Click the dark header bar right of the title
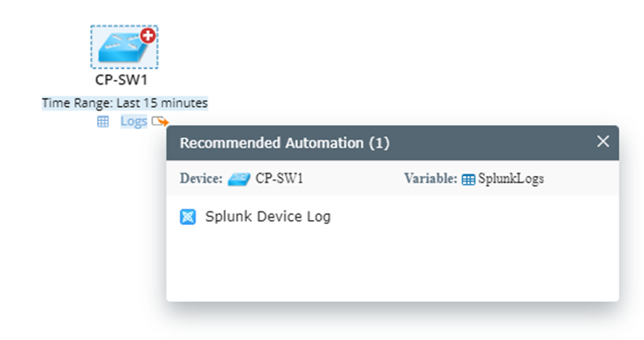 tap(493, 143)
